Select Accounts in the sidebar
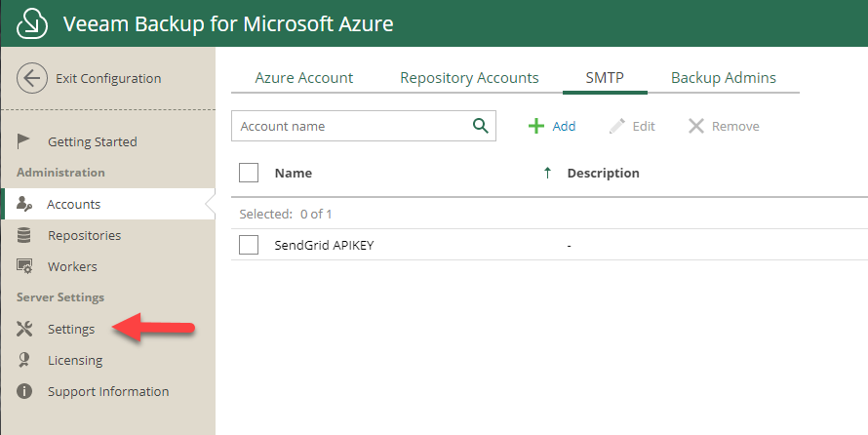The height and width of the screenshot is (435, 868). [x=108, y=204]
